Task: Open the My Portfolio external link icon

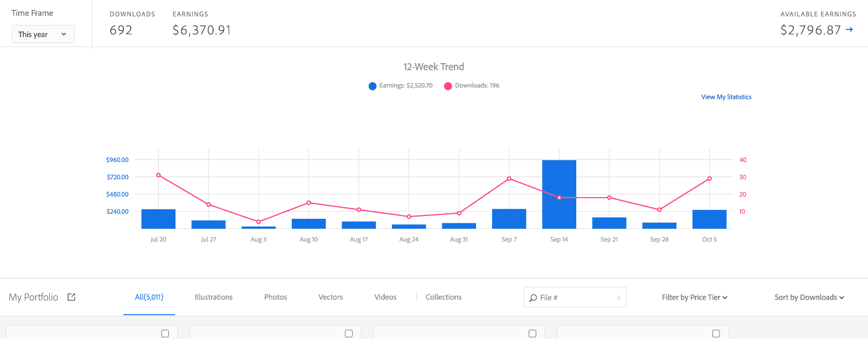Action: pos(71,297)
